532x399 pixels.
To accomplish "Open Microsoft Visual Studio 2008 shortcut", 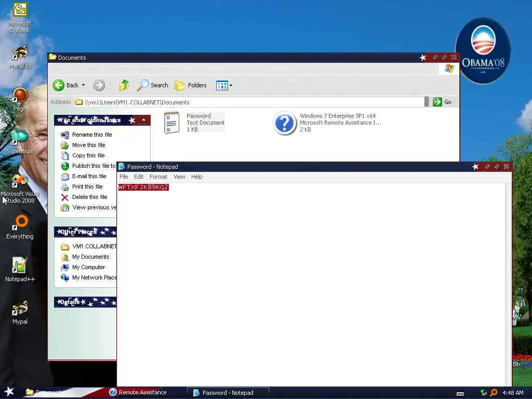I will [x=20, y=189].
